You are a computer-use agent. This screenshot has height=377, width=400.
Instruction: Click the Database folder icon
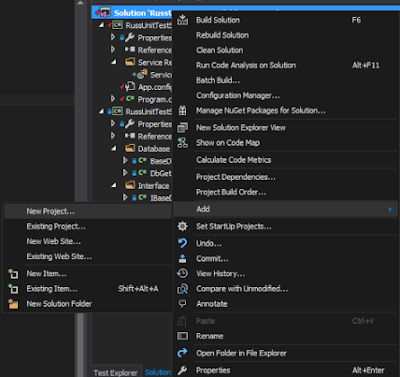tap(130, 148)
